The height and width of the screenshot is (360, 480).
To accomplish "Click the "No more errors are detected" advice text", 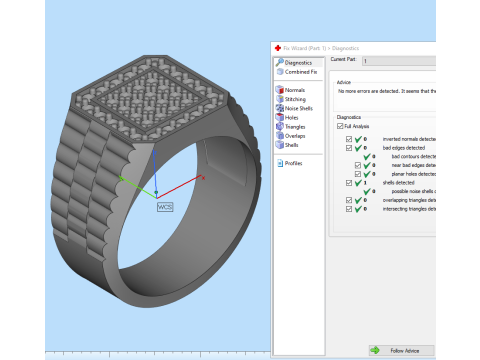I will coord(387,91).
